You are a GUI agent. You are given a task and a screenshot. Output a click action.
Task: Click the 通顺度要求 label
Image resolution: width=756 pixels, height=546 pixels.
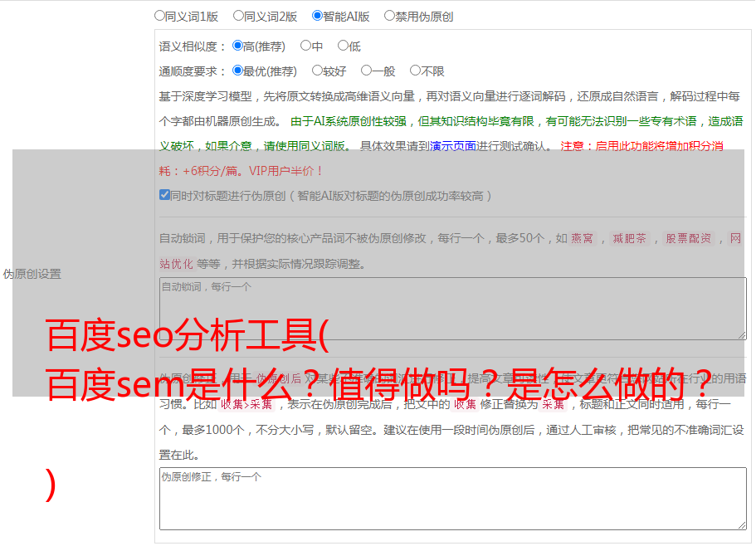click(193, 72)
